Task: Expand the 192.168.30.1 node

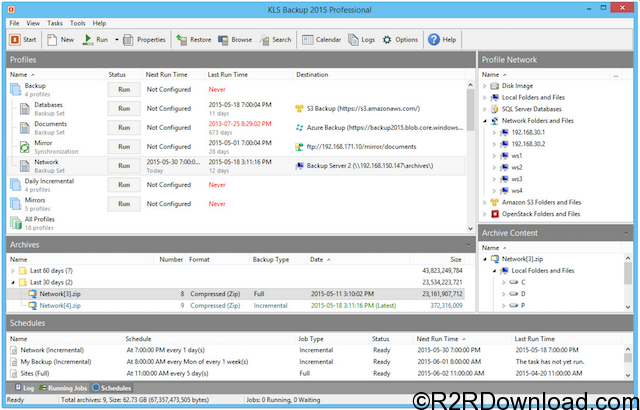Action: point(494,133)
